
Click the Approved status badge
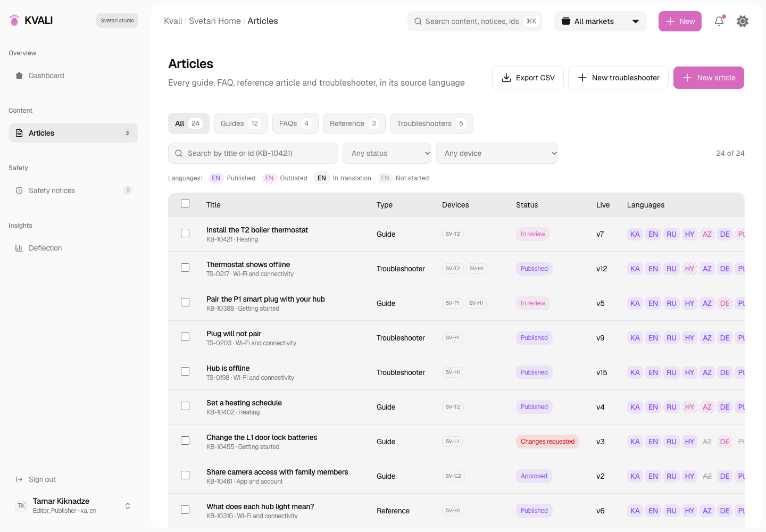tap(534, 476)
